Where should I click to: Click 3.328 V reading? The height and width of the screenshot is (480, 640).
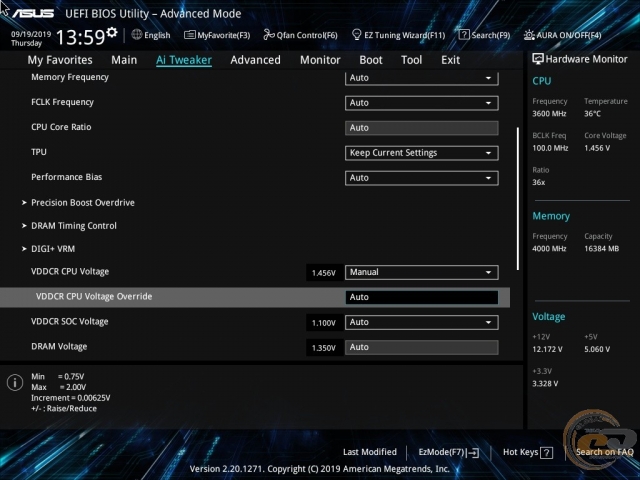click(x=545, y=383)
